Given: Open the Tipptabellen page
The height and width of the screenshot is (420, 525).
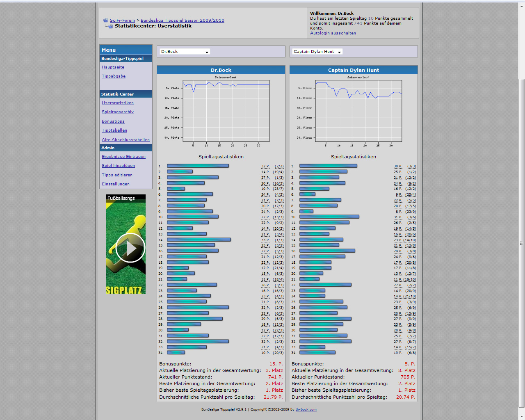Looking at the screenshot, I should (x=114, y=130).
